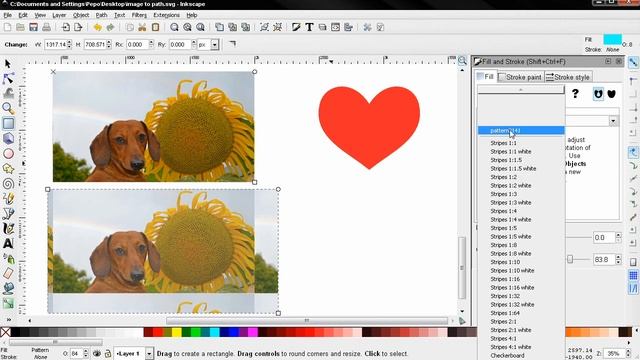Choose Stripes 1:1 pattern
This screenshot has height=360, width=640.
point(503,143)
